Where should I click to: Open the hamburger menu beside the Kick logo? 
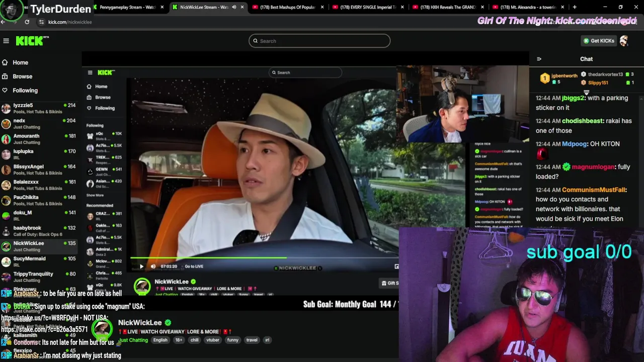6,41
